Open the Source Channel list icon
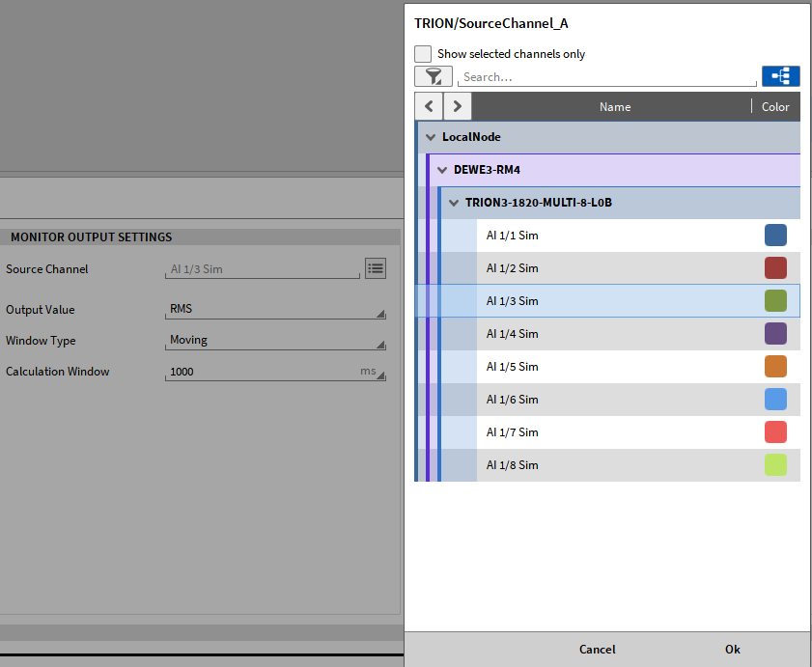 (x=376, y=268)
